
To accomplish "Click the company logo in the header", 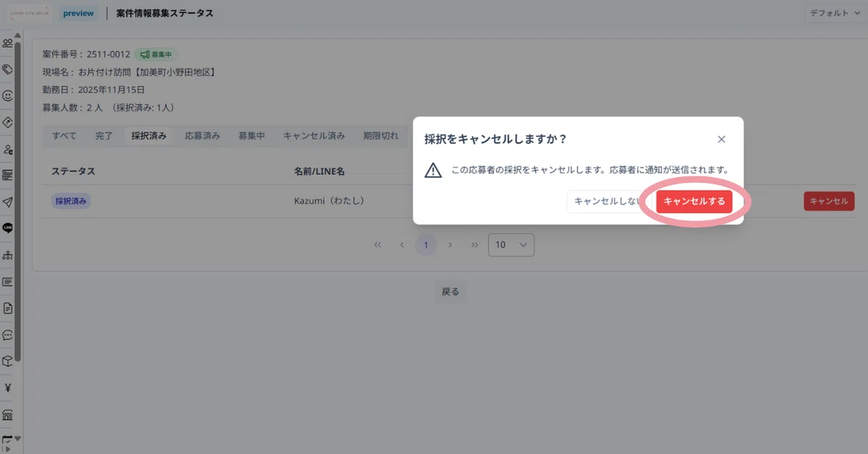I will pyautogui.click(x=29, y=13).
